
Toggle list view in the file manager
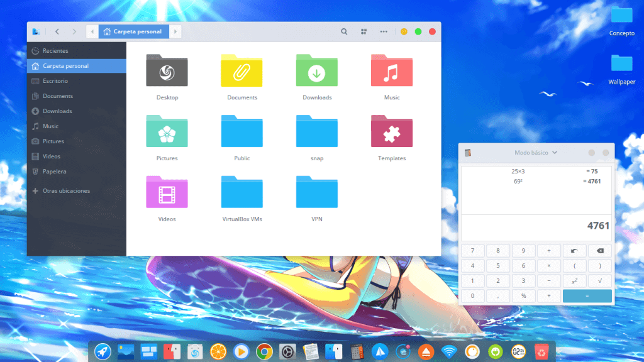point(364,31)
